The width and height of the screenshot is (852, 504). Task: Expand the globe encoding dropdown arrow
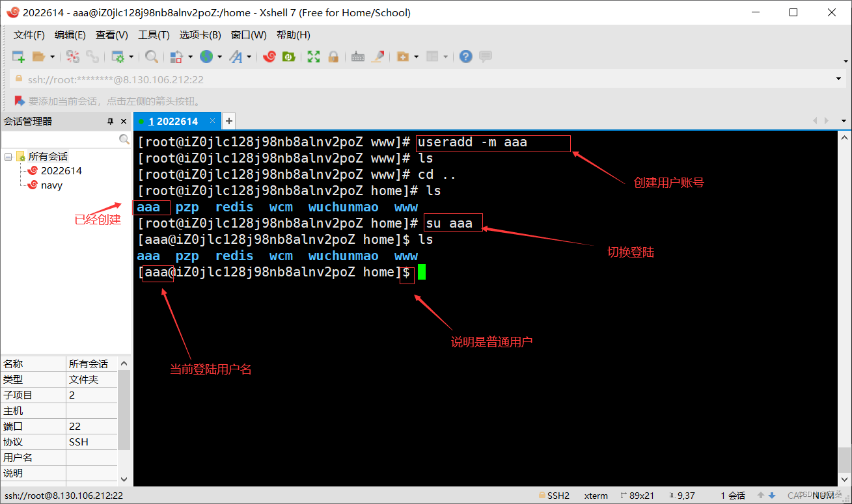[x=220, y=57]
